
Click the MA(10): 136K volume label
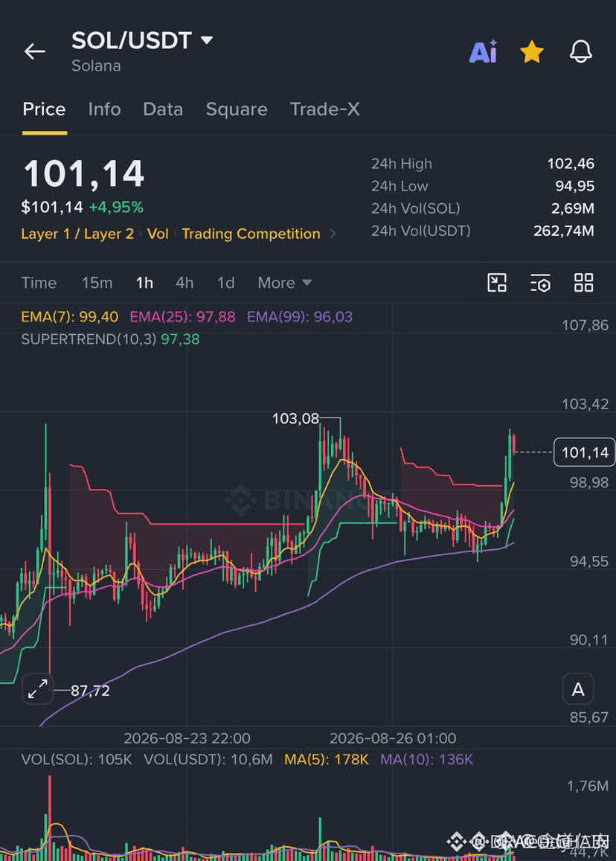coord(426,759)
